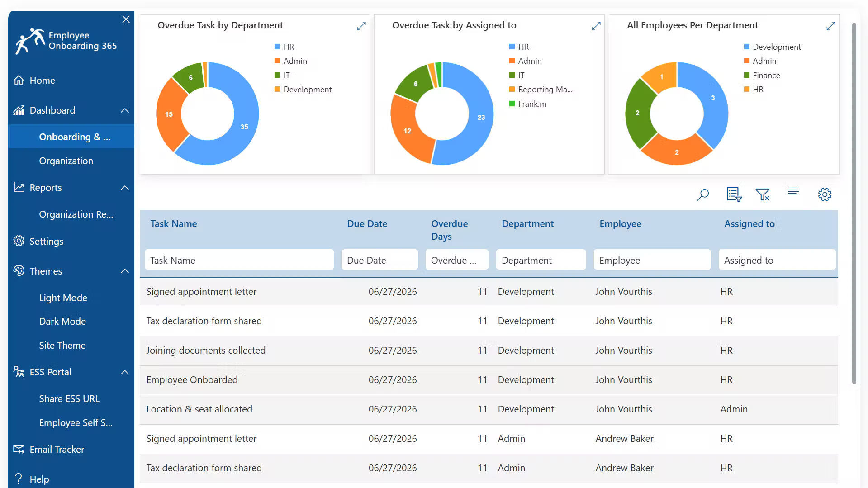Focus the Due Date filter field
This screenshot has width=868, height=488.
click(x=379, y=260)
